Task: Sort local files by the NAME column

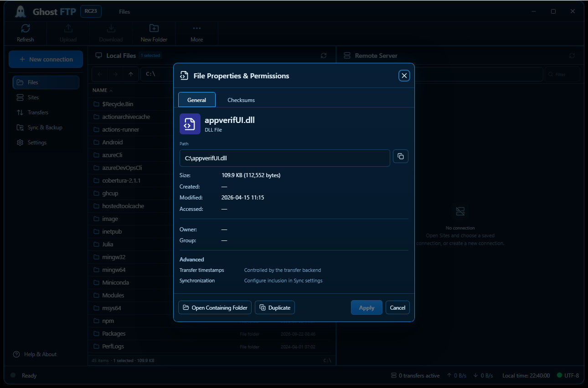Action: click(x=103, y=90)
